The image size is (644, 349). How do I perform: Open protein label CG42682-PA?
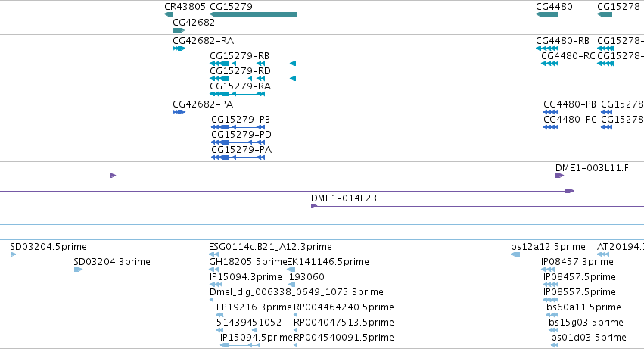click(203, 104)
